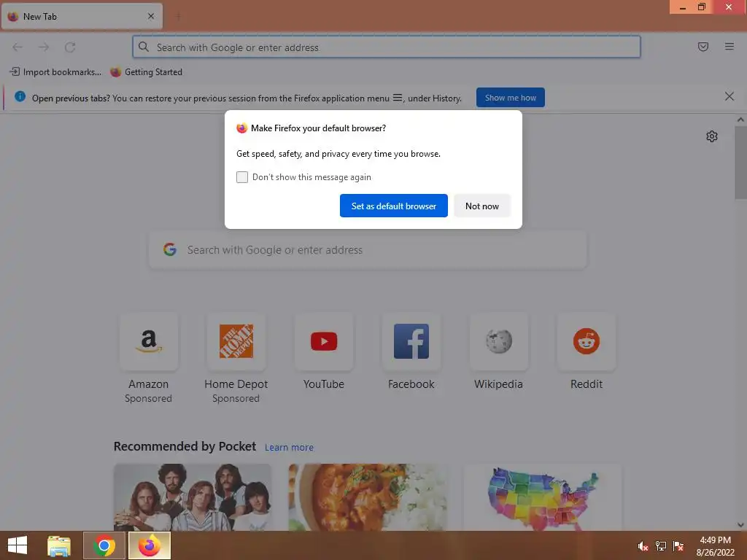Click the Google logo in the center search box
This screenshot has height=560, width=747.
(x=170, y=249)
